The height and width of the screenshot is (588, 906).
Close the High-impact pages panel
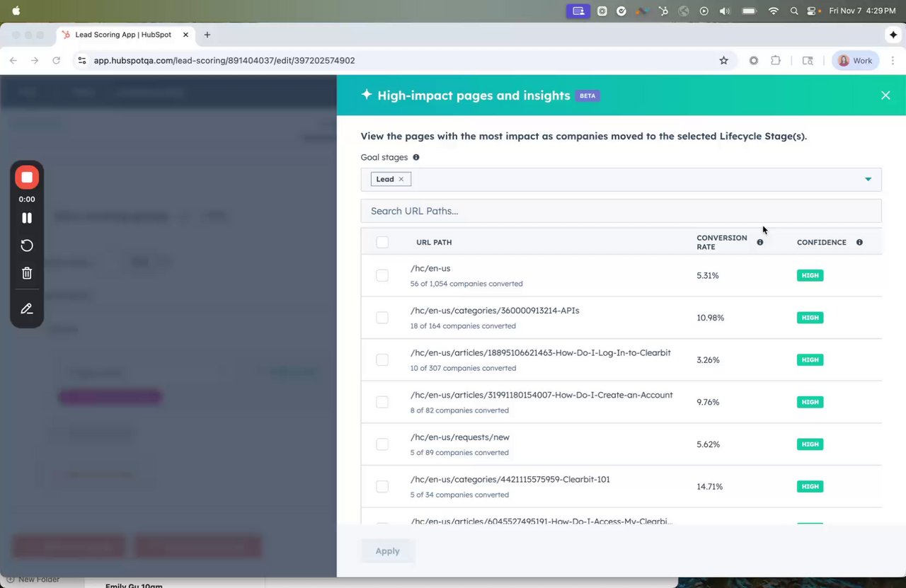[885, 96]
